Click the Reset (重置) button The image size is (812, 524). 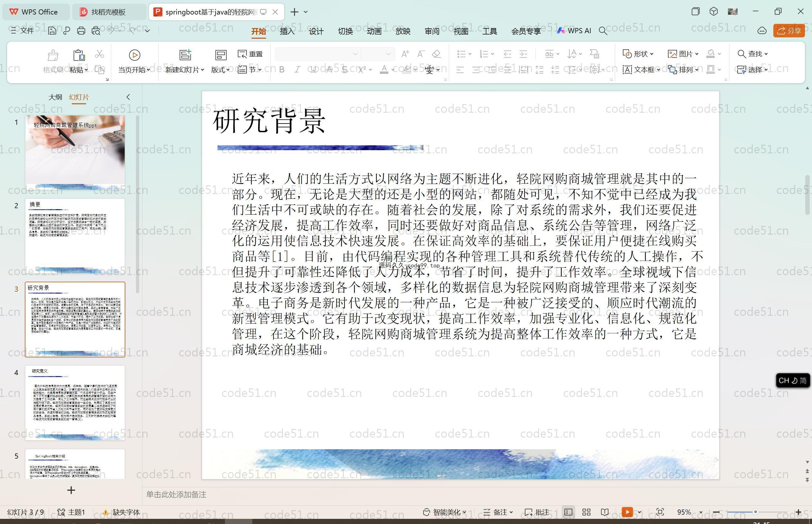pyautogui.click(x=250, y=54)
